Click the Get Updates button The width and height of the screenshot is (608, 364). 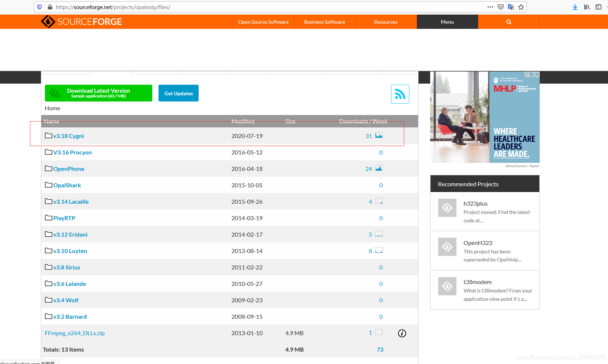179,93
